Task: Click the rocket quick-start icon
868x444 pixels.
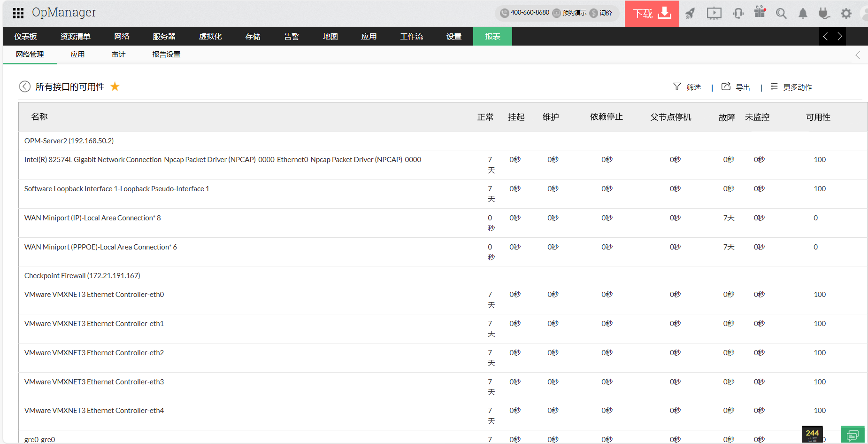Action: point(690,13)
